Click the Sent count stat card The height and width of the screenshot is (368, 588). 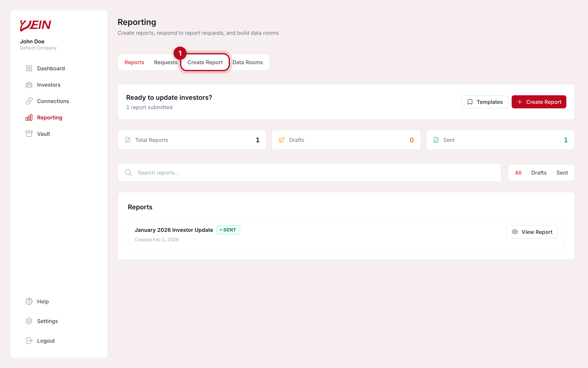(x=500, y=140)
